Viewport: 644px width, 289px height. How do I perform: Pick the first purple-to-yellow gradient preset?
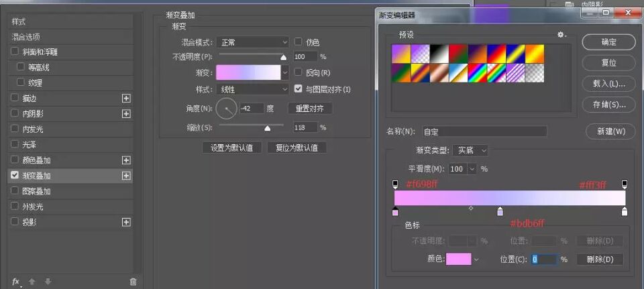(x=401, y=54)
